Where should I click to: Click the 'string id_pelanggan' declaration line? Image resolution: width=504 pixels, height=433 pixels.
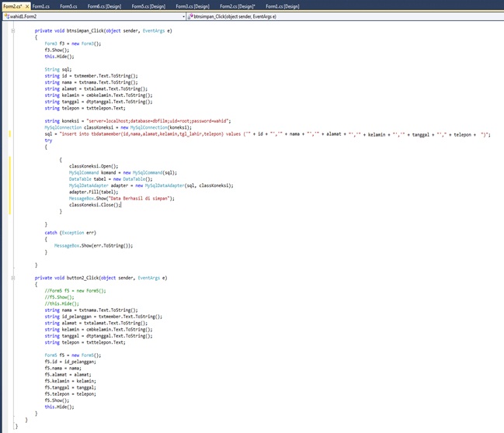pyautogui.click(x=103, y=317)
